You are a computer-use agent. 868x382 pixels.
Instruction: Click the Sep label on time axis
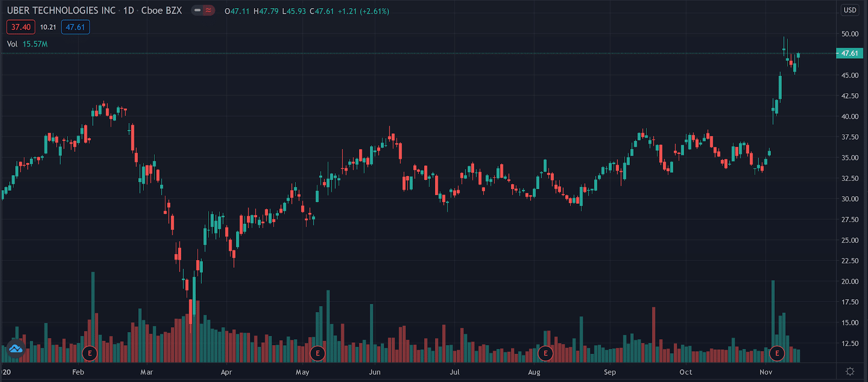[610, 372]
